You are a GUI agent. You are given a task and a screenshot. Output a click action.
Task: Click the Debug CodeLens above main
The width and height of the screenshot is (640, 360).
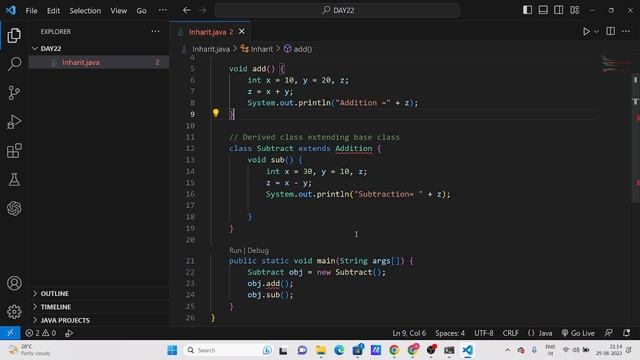pos(258,251)
